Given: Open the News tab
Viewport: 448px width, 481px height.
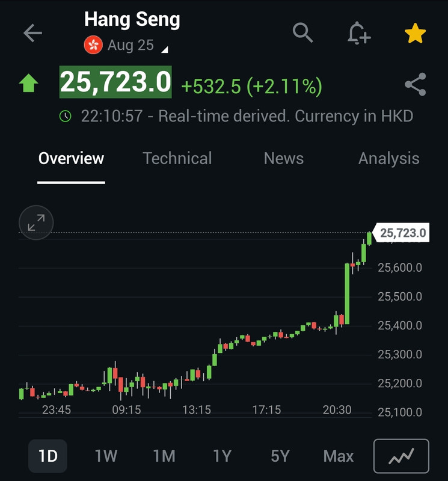Looking at the screenshot, I should tap(283, 159).
